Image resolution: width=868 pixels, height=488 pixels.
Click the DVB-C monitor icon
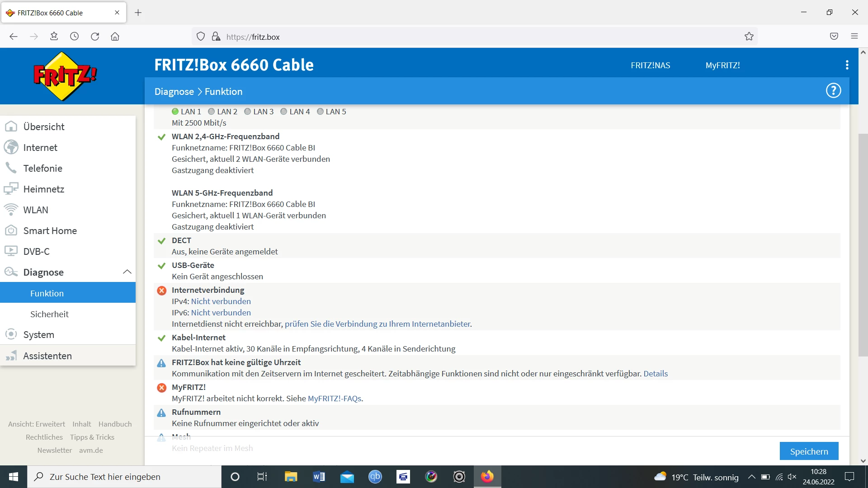tap(11, 251)
